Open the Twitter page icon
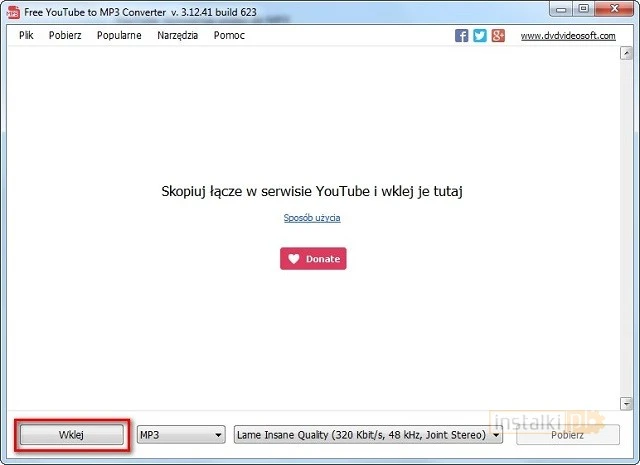The height and width of the screenshot is (465, 640). [480, 36]
